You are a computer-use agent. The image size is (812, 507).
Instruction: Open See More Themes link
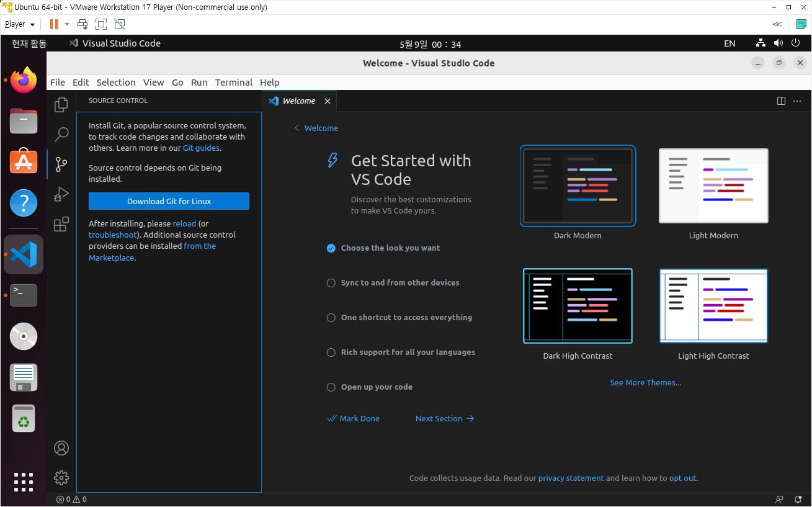tap(645, 383)
